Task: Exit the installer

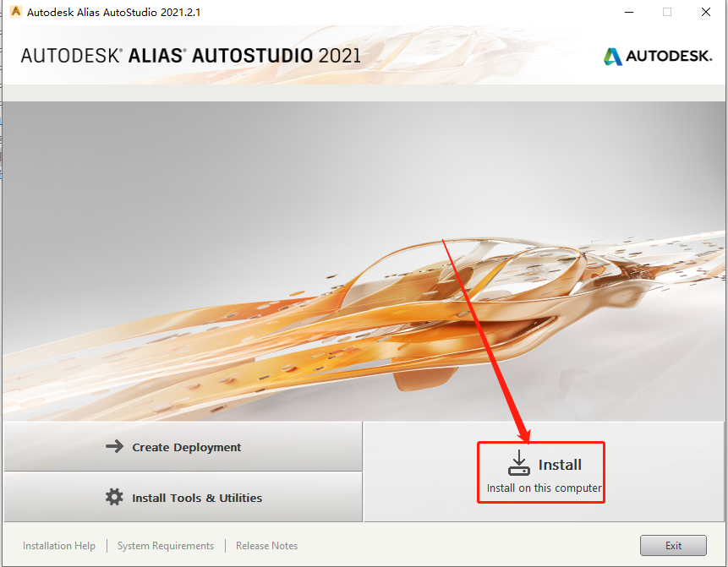Action: click(673, 545)
